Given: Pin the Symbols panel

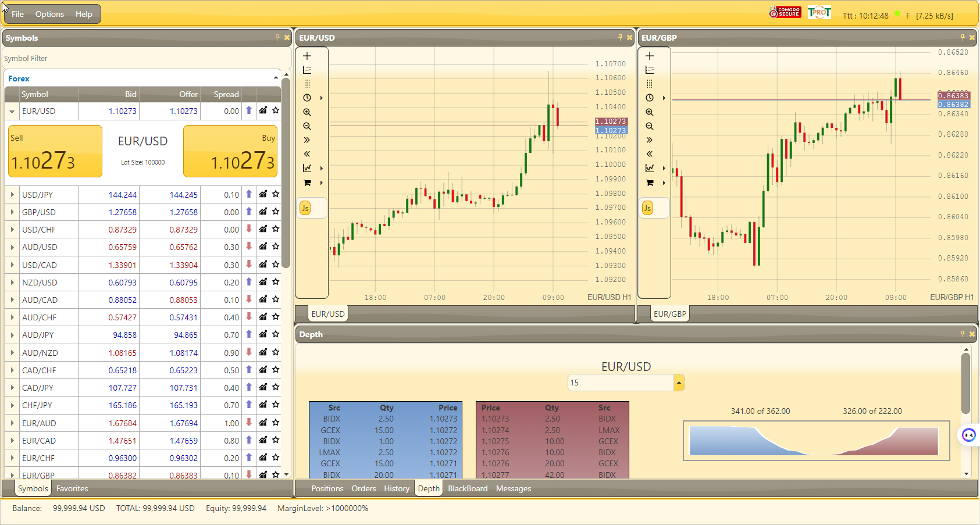Looking at the screenshot, I should pyautogui.click(x=277, y=37).
